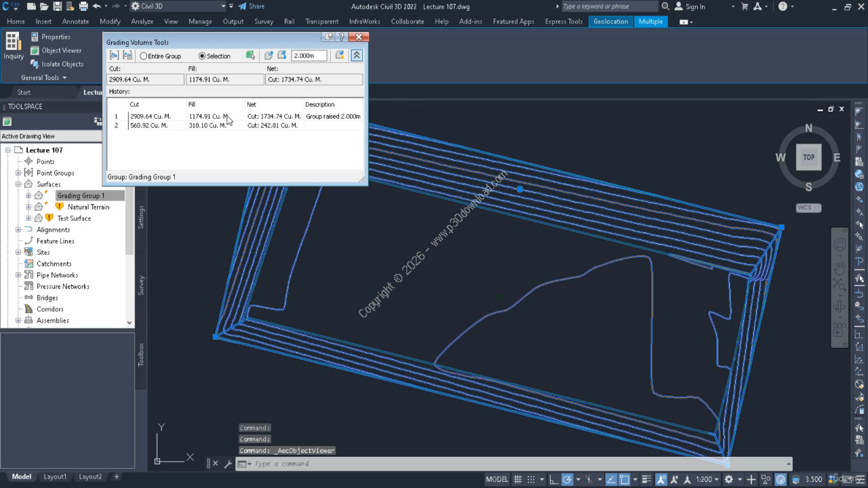
Task: Click the Save icon in quick access toolbar
Action: click(x=57, y=6)
